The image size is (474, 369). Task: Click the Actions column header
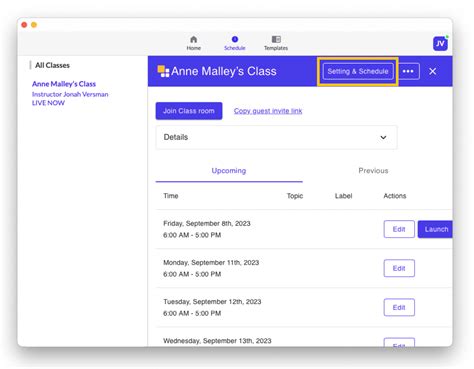395,196
